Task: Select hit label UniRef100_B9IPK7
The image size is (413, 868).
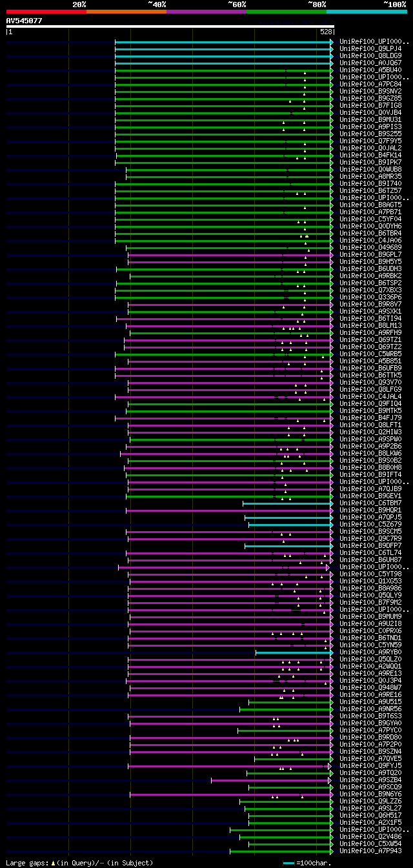Action: 370,162
